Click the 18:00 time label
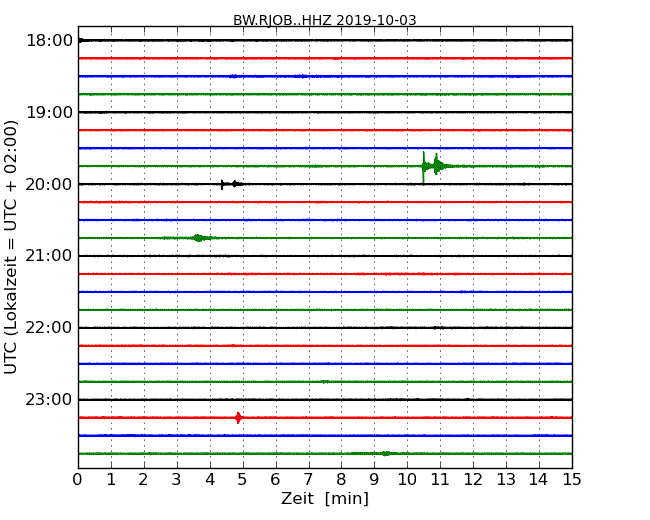650x520 pixels. point(49,41)
